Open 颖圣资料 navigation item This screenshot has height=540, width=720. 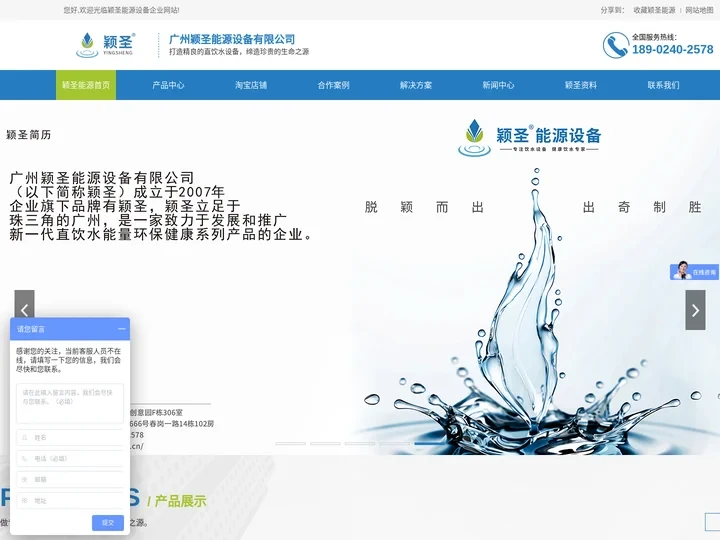coord(581,85)
